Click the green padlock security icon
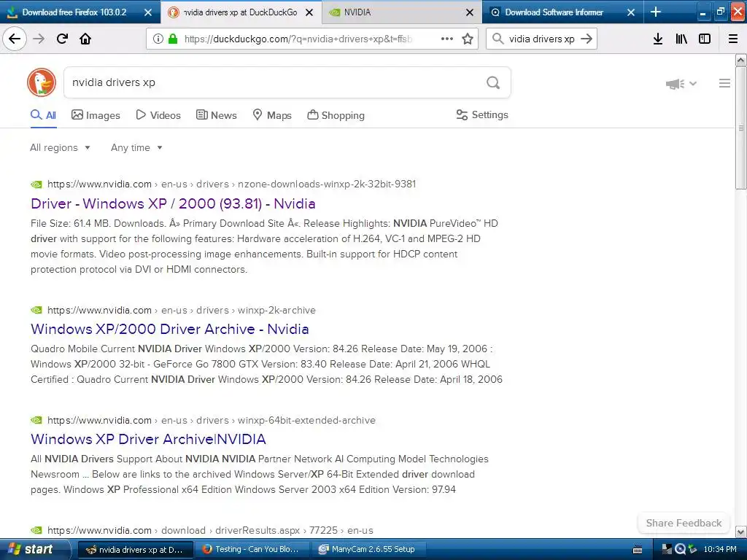The height and width of the screenshot is (560, 747). click(x=173, y=39)
